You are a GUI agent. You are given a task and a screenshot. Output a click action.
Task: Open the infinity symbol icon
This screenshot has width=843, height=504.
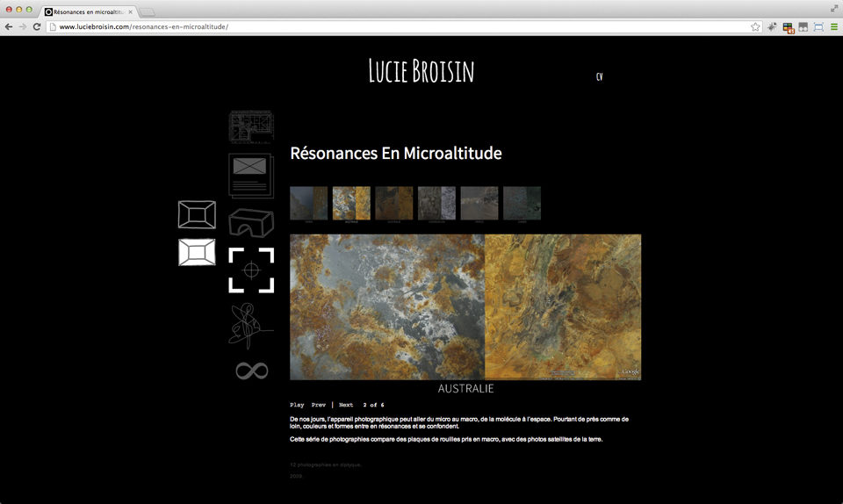(252, 371)
